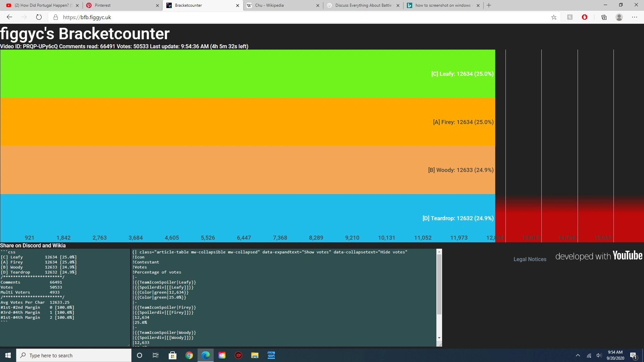Open a new browser tab

(489, 5)
